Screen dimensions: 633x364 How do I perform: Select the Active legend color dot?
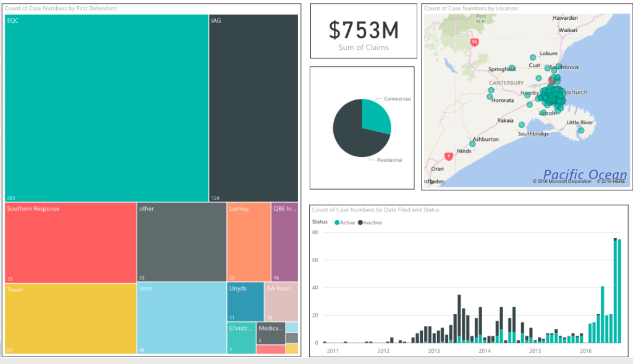pos(337,222)
